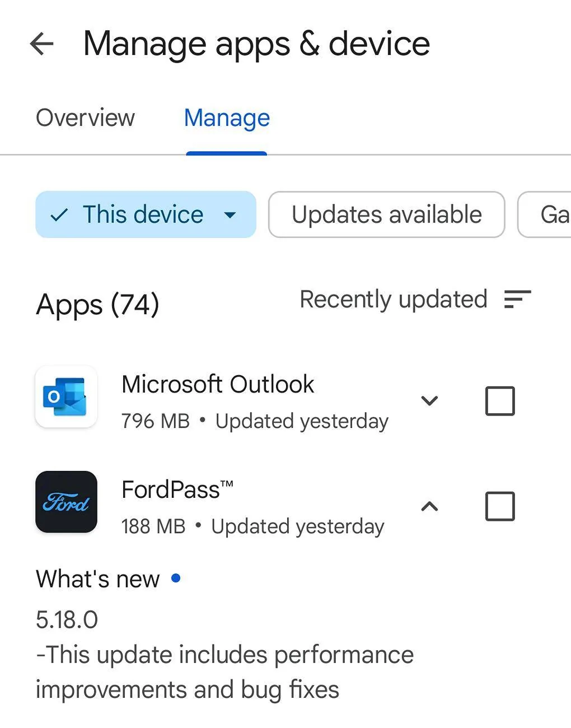Select the Manage tab
Image resolution: width=571 pixels, height=728 pixels.
point(227,118)
